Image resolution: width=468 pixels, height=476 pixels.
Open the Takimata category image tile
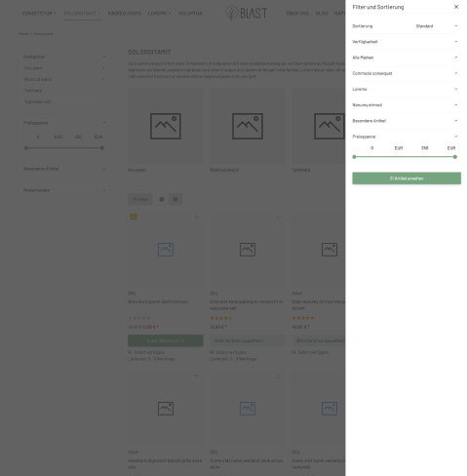(x=319, y=126)
